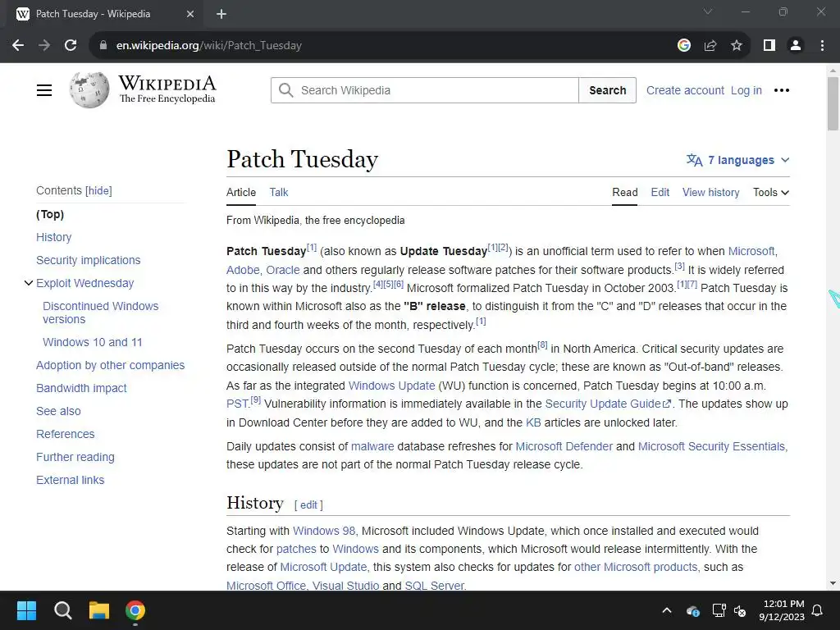
Task: Click the Search button
Action: 608,90
